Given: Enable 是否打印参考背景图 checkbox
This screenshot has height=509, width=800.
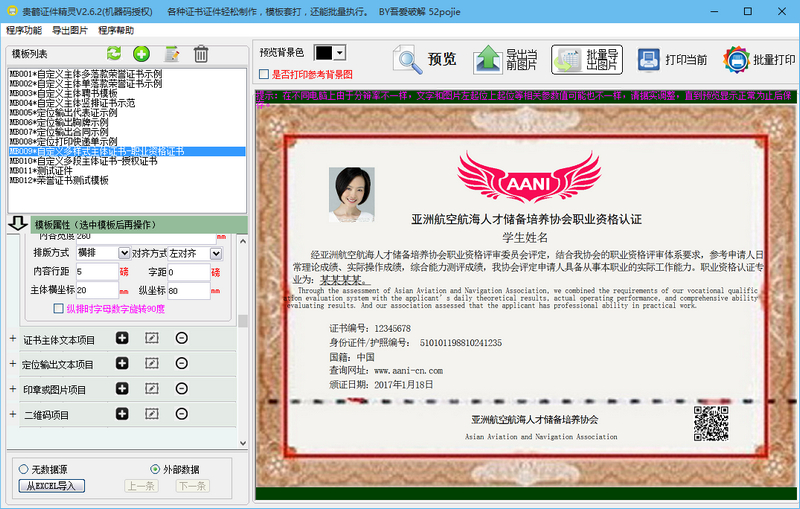Looking at the screenshot, I should 264,75.
